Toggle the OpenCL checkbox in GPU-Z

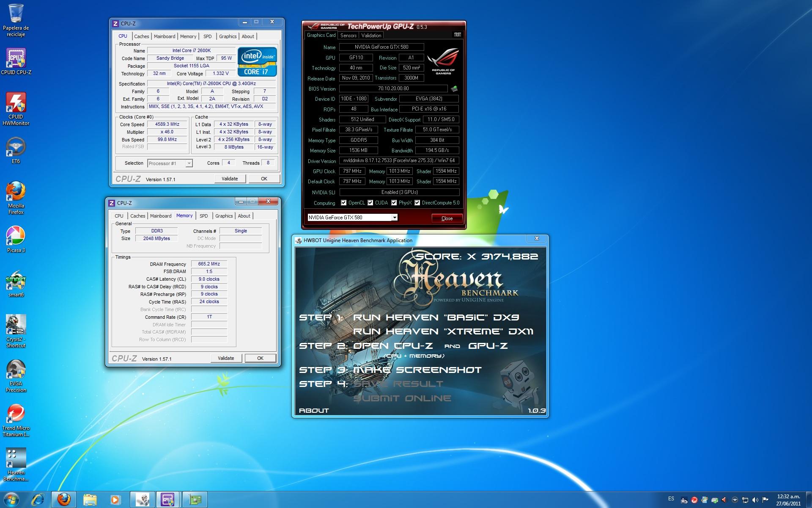[x=344, y=203]
